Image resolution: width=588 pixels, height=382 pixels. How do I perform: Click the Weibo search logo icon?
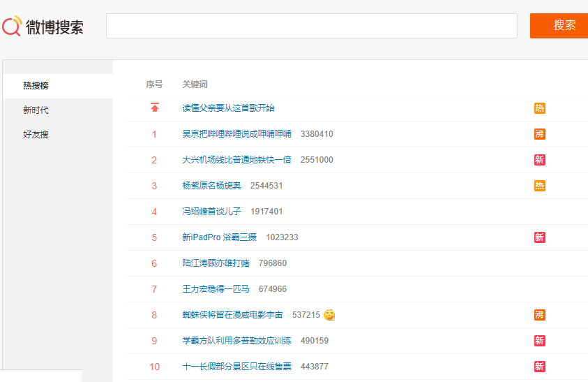point(12,26)
